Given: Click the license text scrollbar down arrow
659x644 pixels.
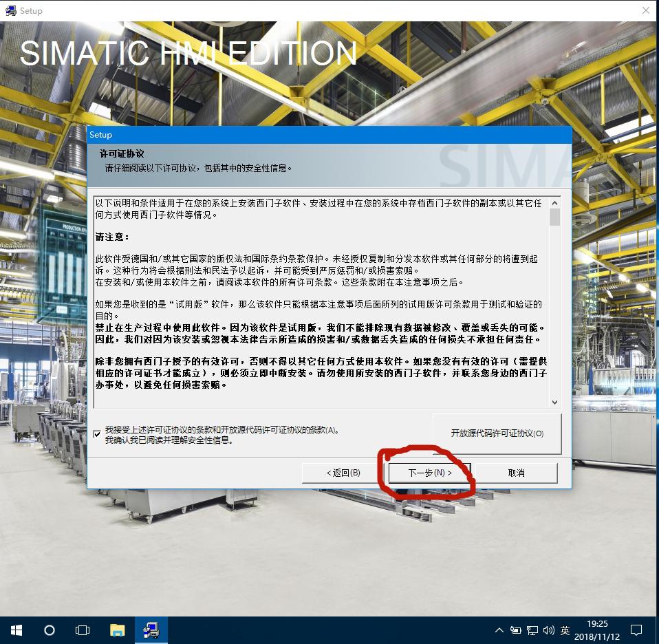Looking at the screenshot, I should point(555,402).
